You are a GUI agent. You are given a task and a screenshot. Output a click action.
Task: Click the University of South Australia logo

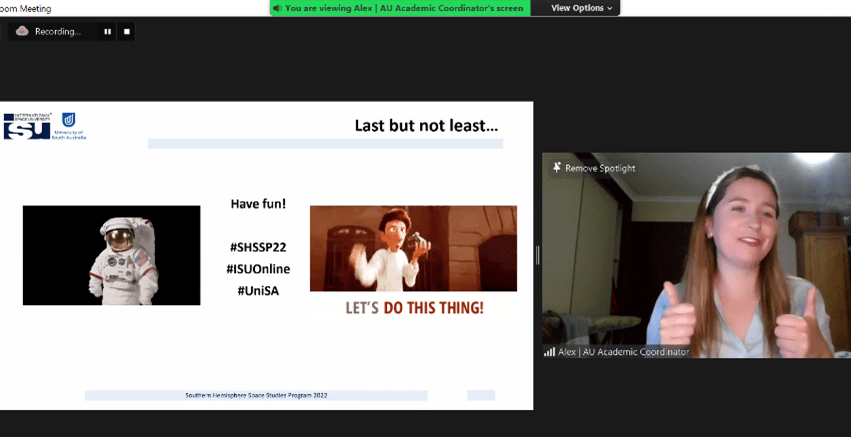tap(69, 124)
